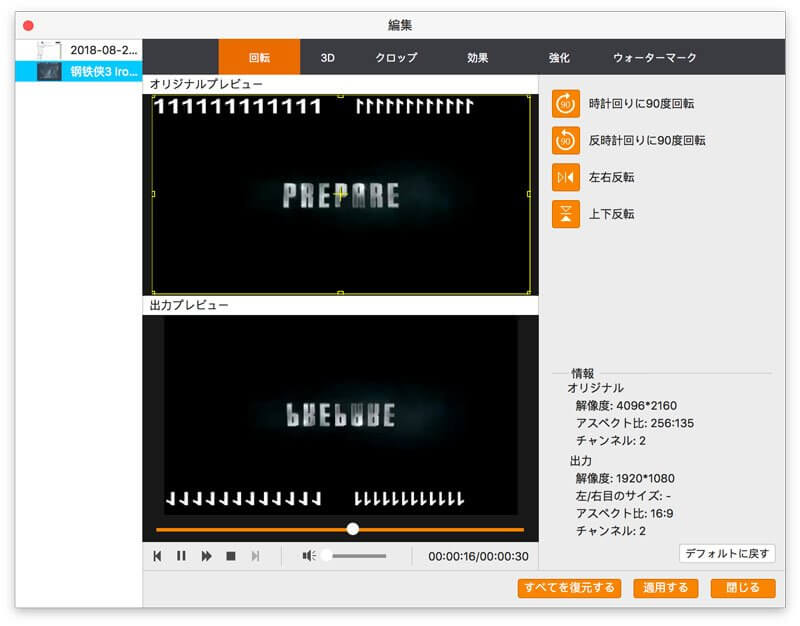The image size is (800, 626).
Task: Click the アスペクト比: 256:135 text
Action: click(x=635, y=423)
